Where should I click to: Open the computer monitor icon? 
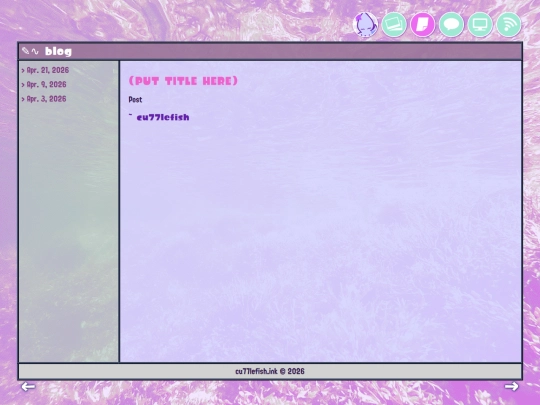[480, 24]
